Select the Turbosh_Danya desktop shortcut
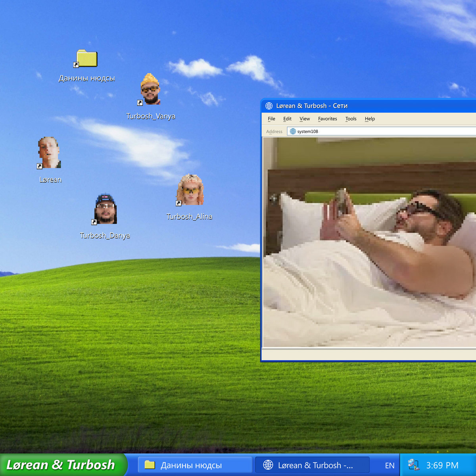 105,209
